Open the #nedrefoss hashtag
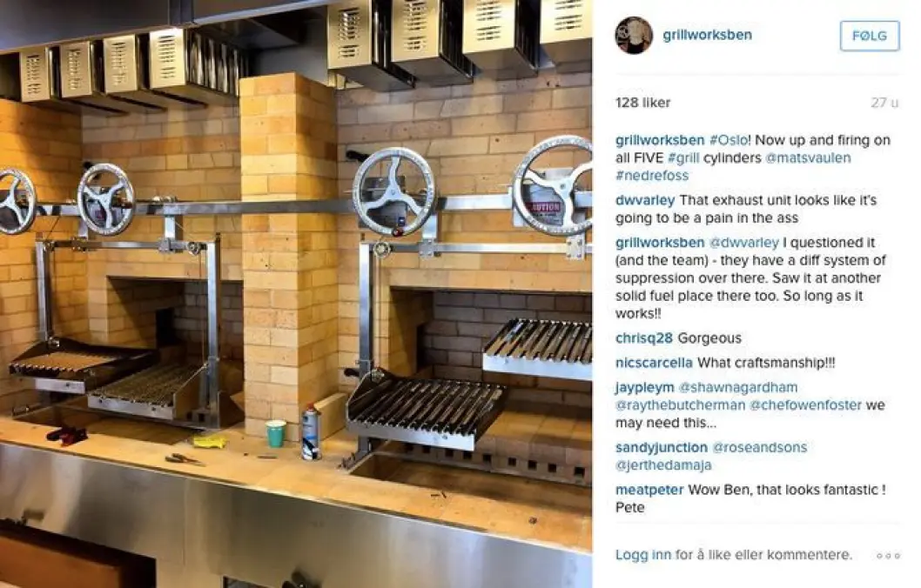921x588 pixels. click(652, 176)
